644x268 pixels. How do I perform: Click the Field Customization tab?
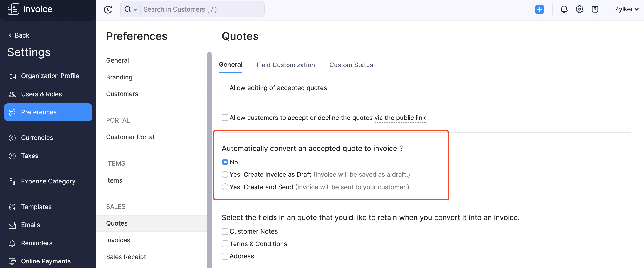tap(285, 64)
